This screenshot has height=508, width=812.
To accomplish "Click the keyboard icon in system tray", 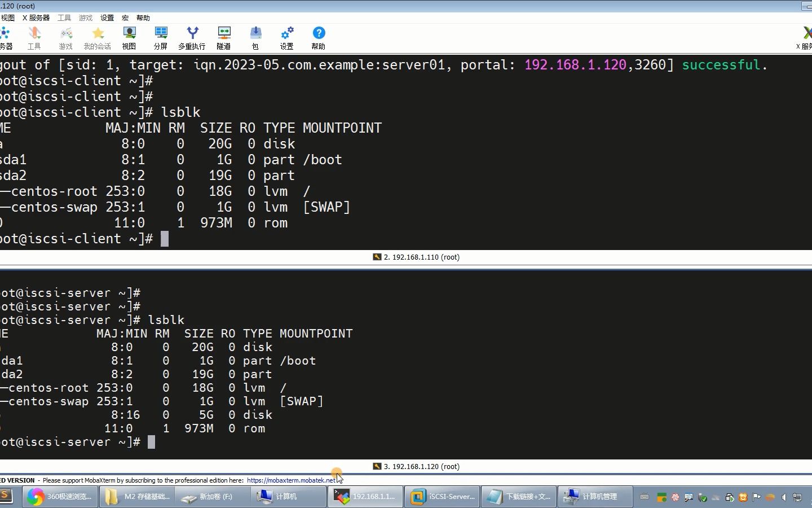I will coord(645,497).
